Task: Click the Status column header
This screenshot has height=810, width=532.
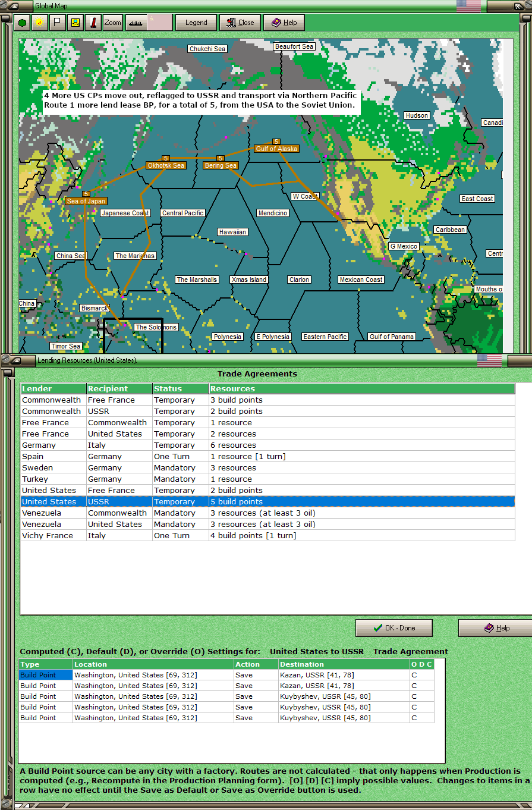Action: [x=181, y=389]
